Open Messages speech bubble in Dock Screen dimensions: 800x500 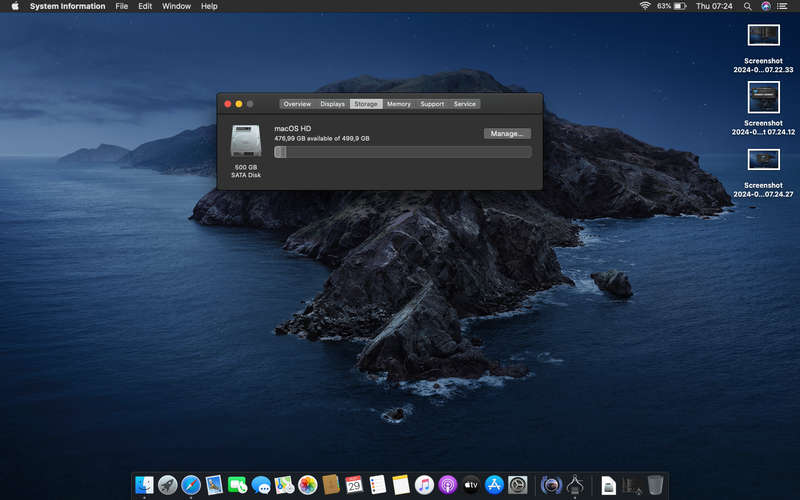tap(261, 485)
